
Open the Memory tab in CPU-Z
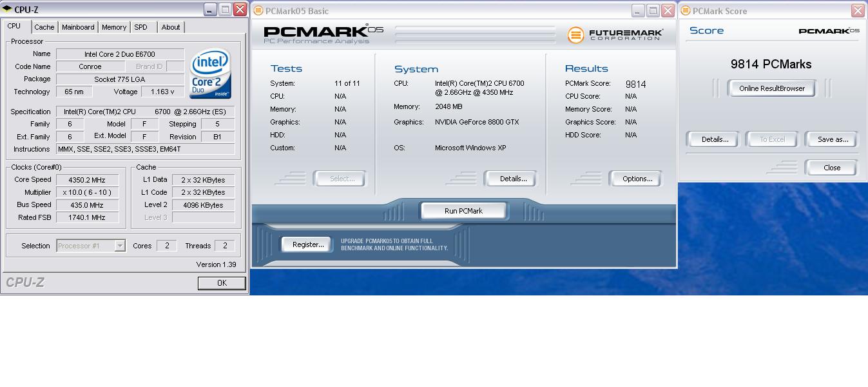tap(114, 27)
